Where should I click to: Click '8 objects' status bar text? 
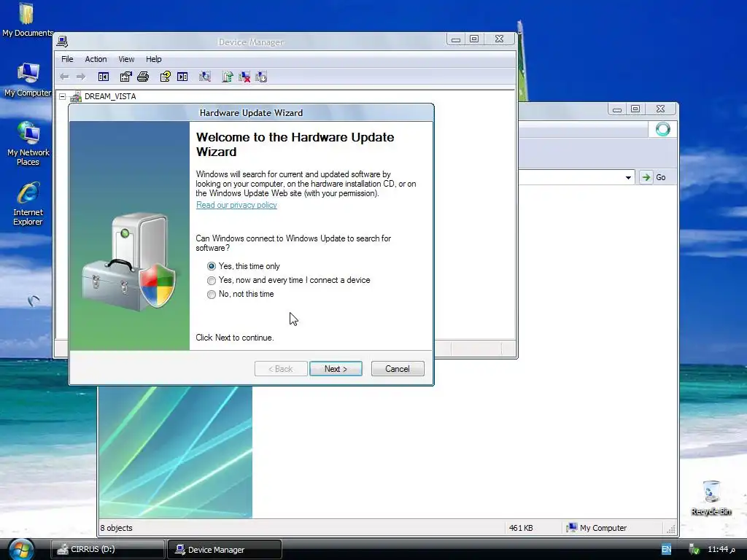(x=116, y=528)
